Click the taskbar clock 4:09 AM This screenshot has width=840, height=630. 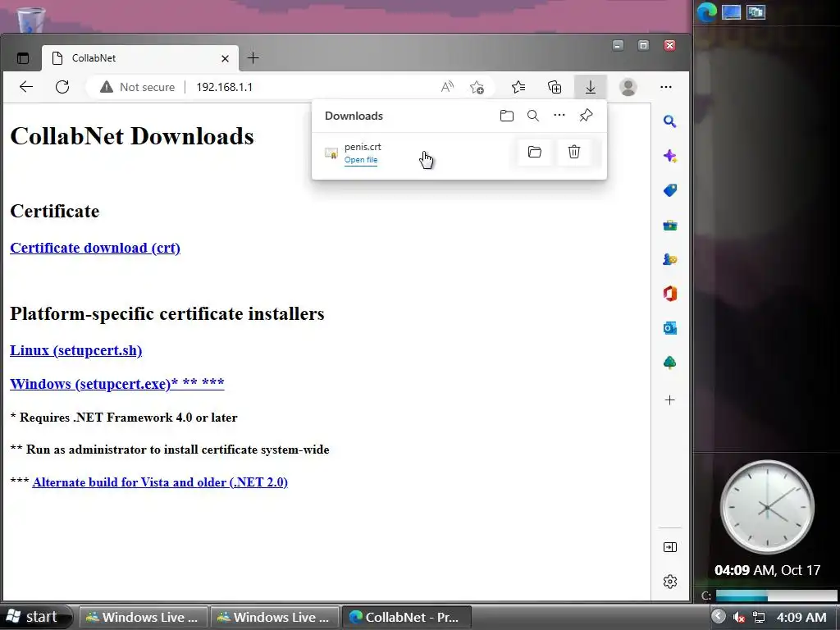tap(801, 617)
